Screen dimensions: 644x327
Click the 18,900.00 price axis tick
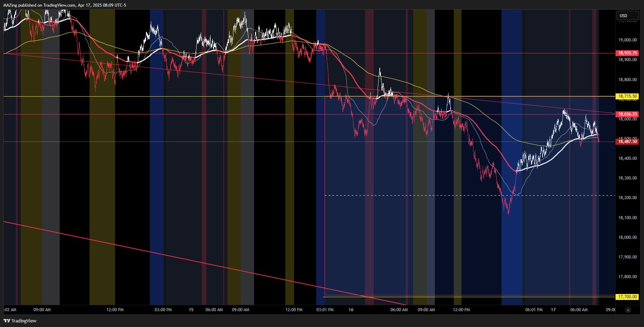tap(628, 60)
